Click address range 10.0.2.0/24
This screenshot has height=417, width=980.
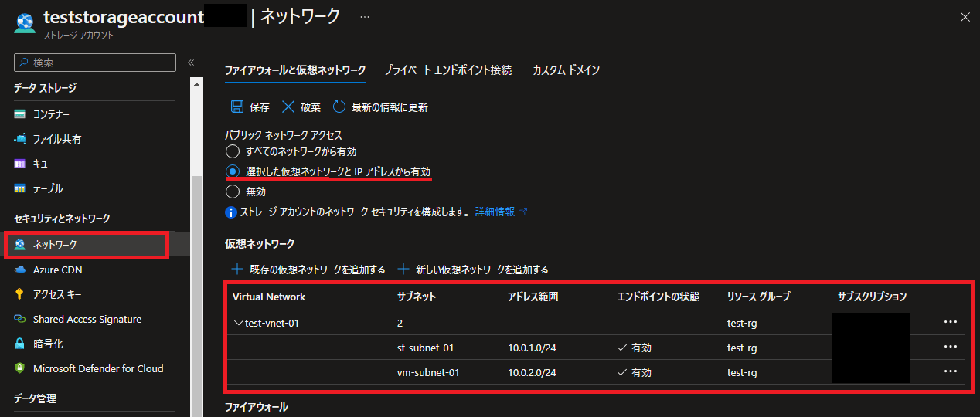(532, 372)
